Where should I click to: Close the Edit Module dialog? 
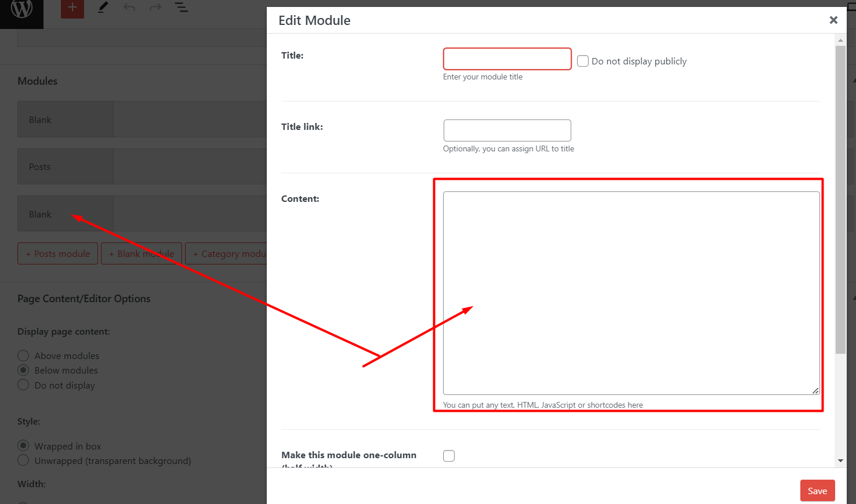[833, 20]
